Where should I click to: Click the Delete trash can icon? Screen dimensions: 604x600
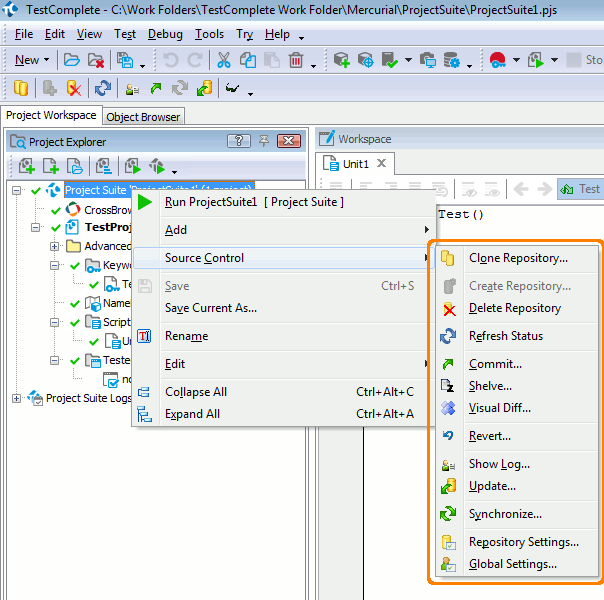(x=296, y=60)
